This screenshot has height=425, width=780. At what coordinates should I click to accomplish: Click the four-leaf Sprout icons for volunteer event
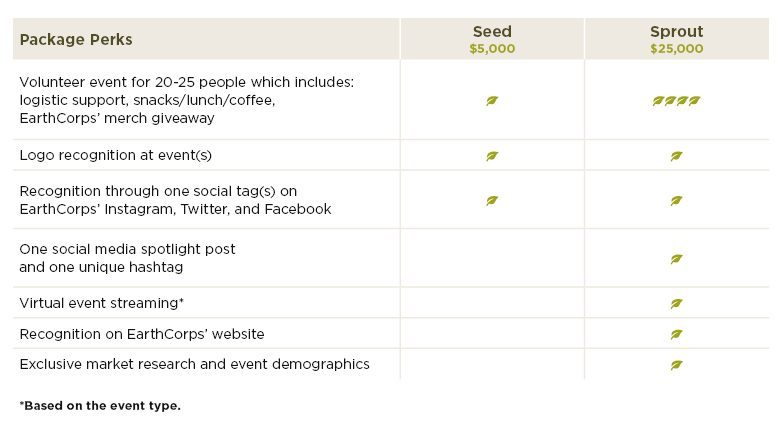(676, 101)
